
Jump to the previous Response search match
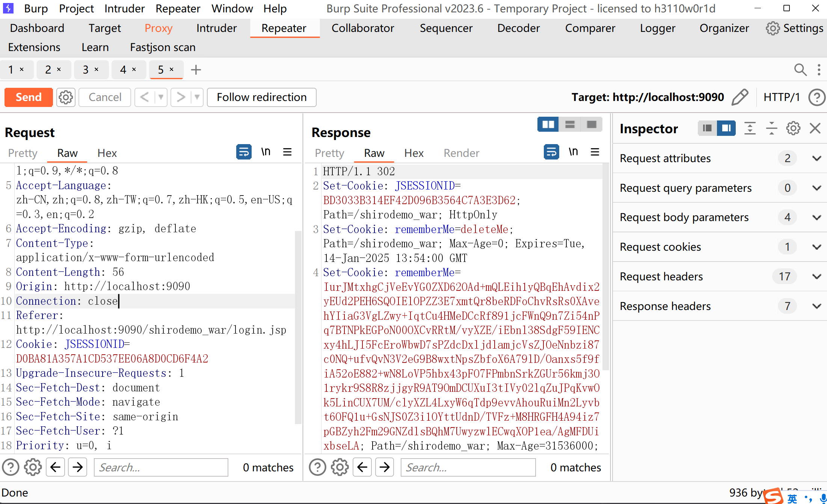tap(362, 468)
